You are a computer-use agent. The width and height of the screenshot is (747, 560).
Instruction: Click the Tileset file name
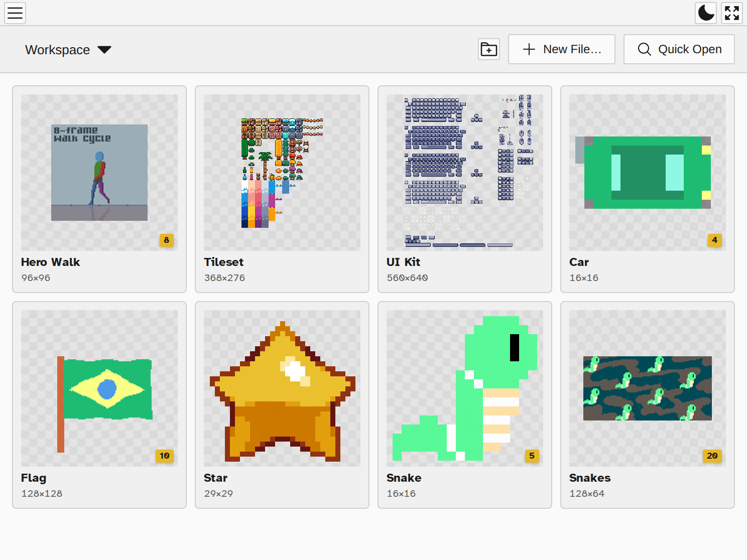tap(223, 262)
